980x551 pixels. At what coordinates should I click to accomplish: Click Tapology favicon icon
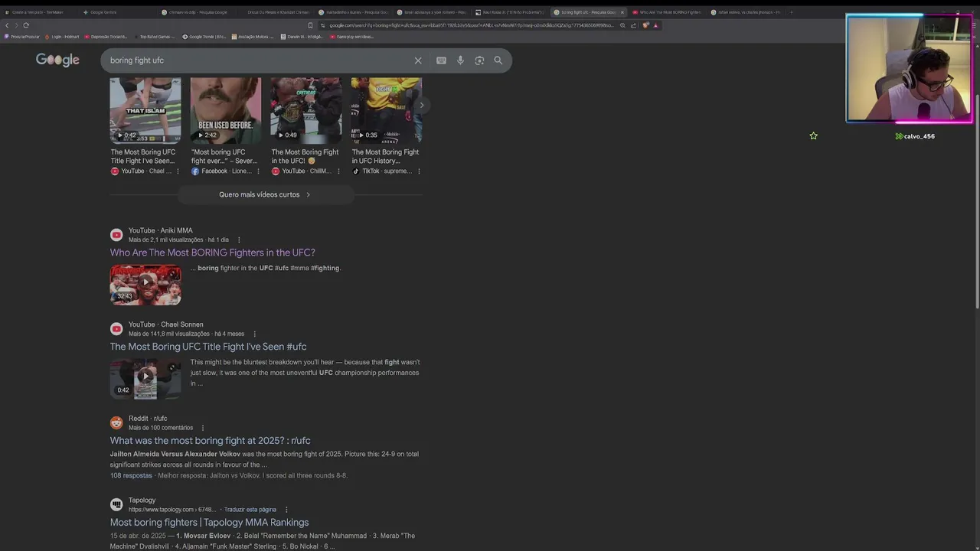116,504
